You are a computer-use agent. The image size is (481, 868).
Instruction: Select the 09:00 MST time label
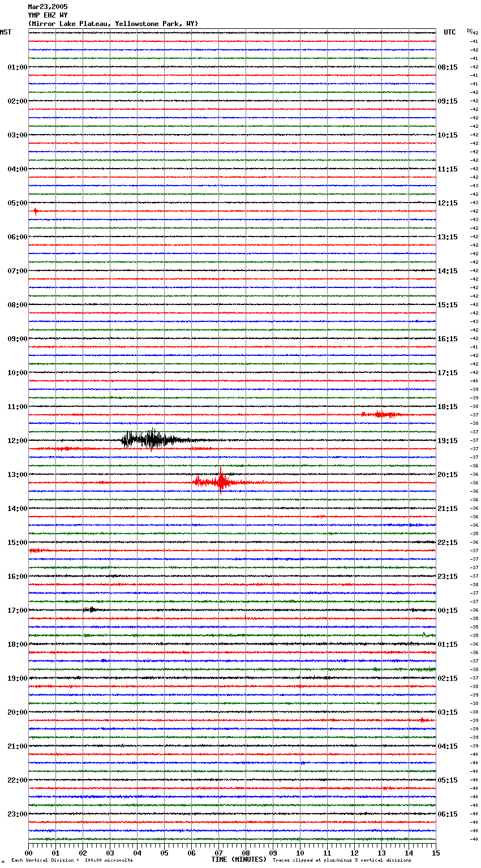(18, 339)
